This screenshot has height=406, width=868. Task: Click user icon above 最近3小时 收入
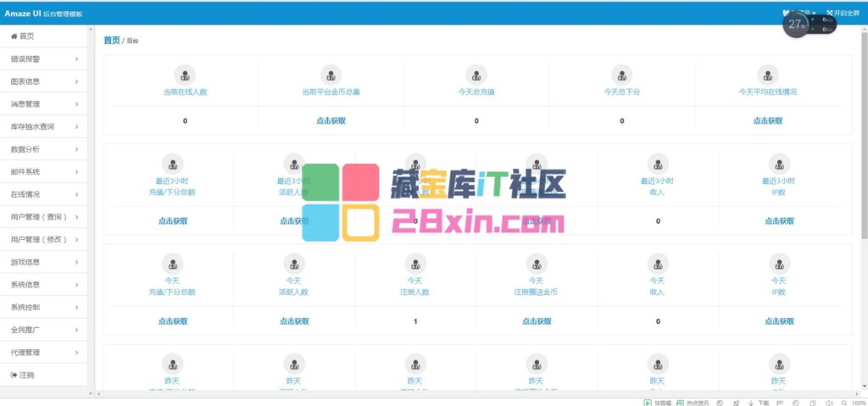click(658, 164)
